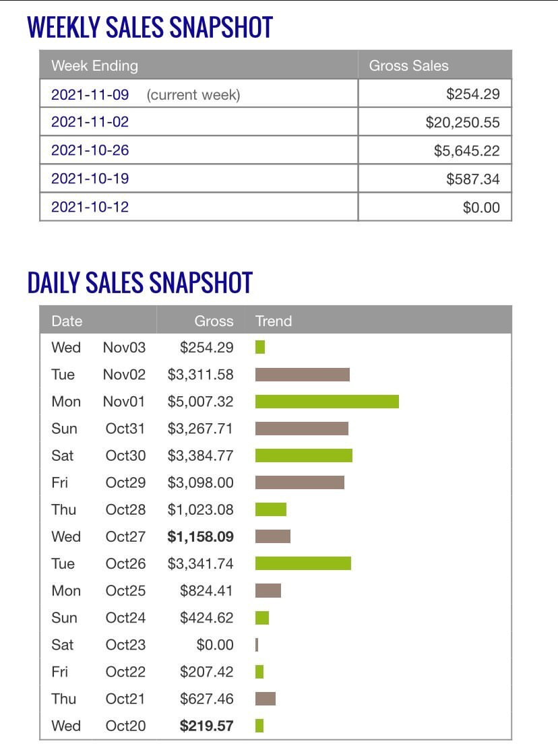The height and width of the screenshot is (756, 558).
Task: Open the 2021-10-26 week ending link
Action: 90,150
